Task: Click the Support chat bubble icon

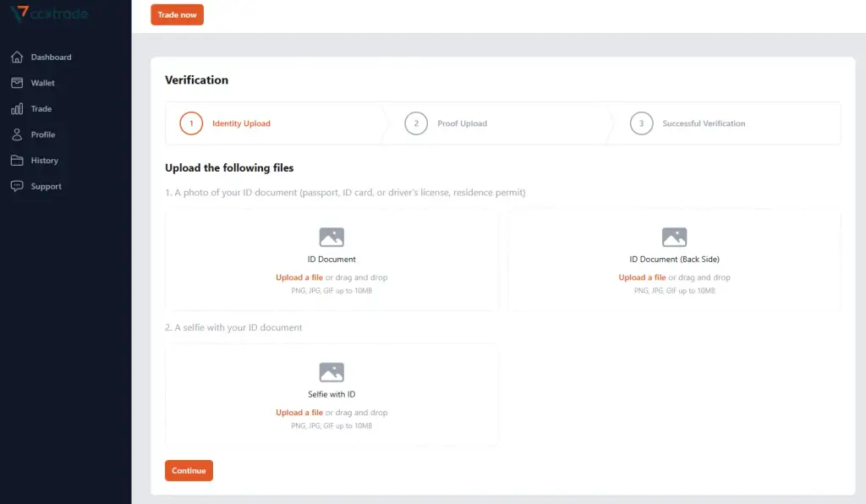Action: pos(17,186)
